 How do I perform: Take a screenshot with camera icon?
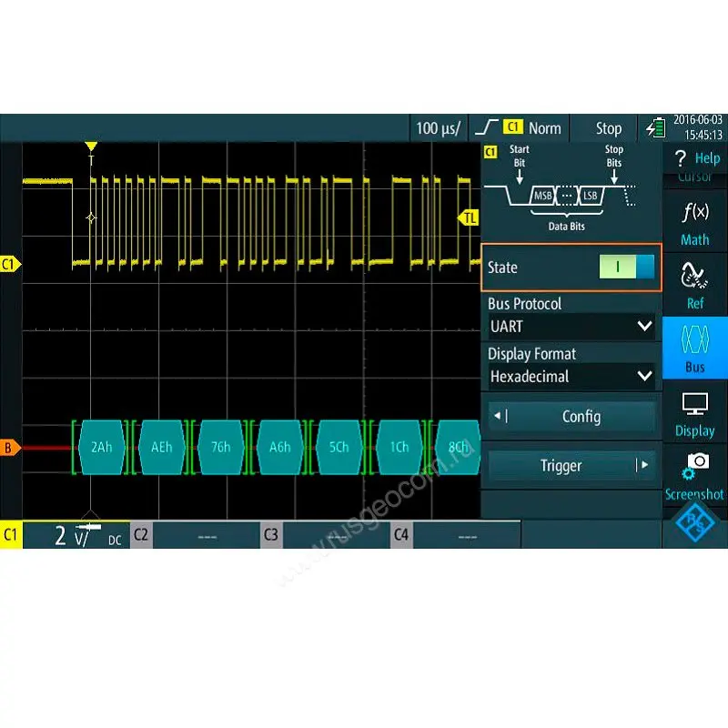click(x=695, y=475)
